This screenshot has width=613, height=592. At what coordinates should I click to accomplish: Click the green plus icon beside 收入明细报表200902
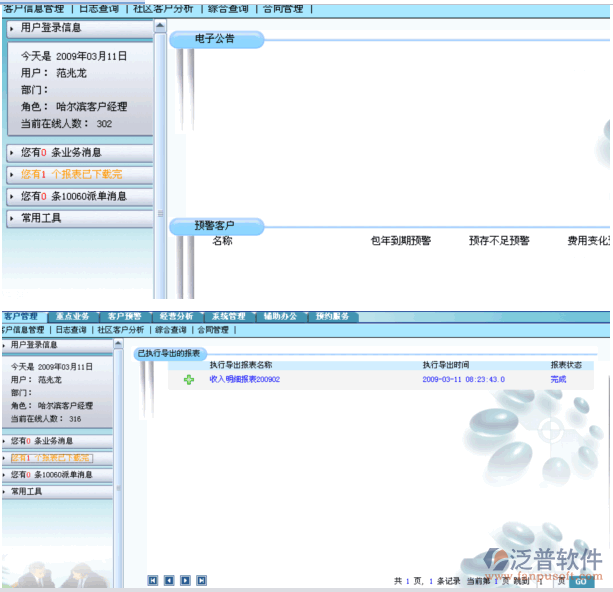coord(188,380)
